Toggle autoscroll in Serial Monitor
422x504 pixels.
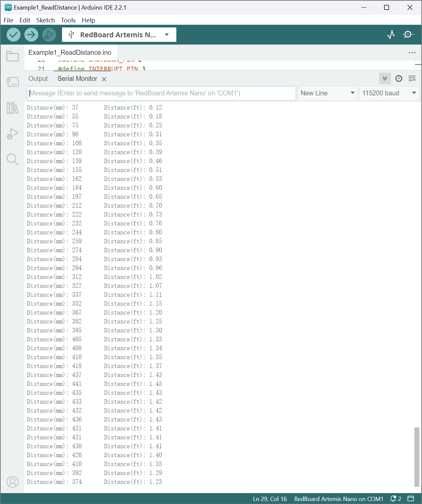tap(385, 79)
